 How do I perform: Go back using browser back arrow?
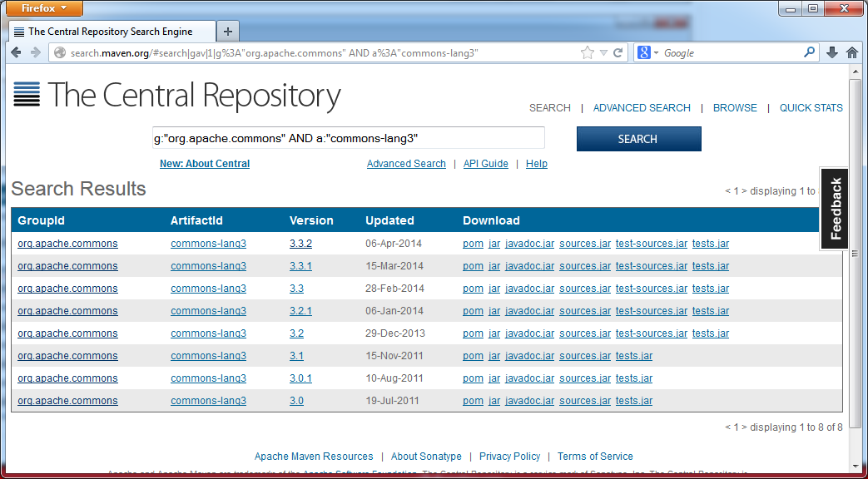[16, 52]
